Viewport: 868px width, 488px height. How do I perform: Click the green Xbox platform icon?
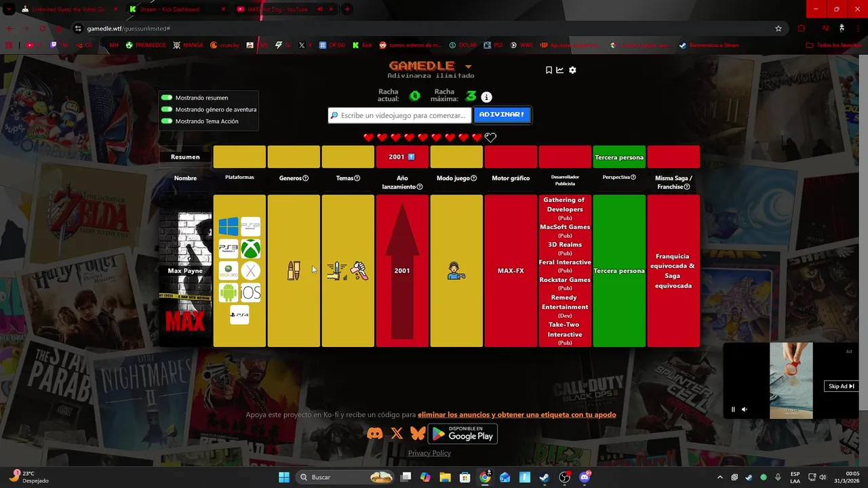(251, 249)
